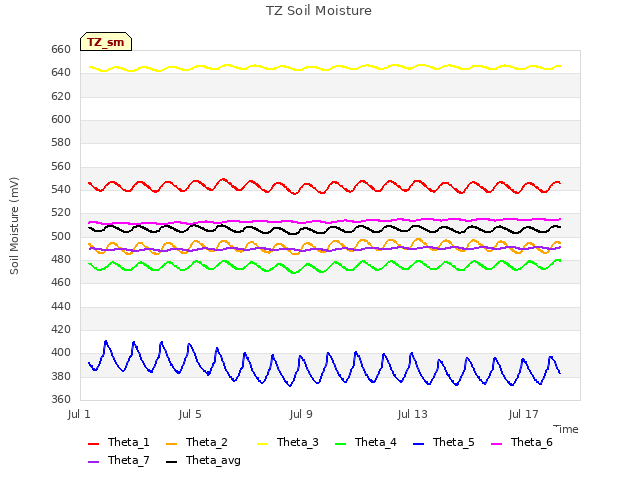Click the black Theta_avg legend swatch
The image size is (640, 480).
(x=172, y=461)
